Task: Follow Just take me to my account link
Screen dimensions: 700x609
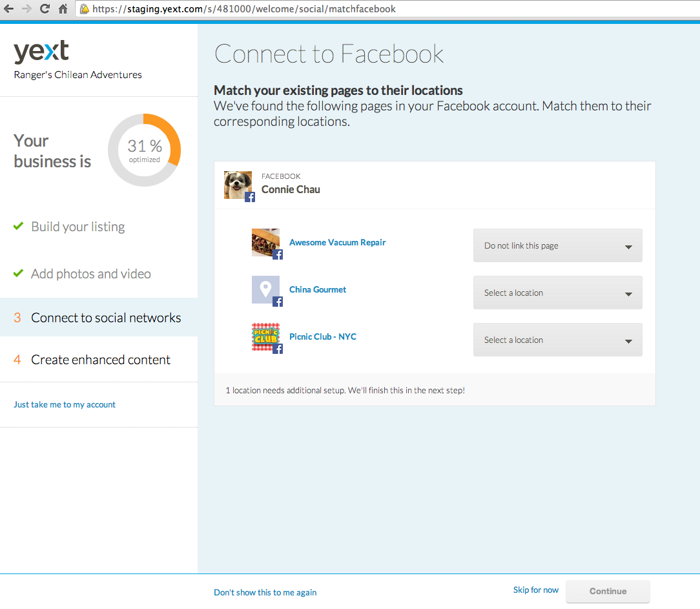Action: (x=65, y=404)
